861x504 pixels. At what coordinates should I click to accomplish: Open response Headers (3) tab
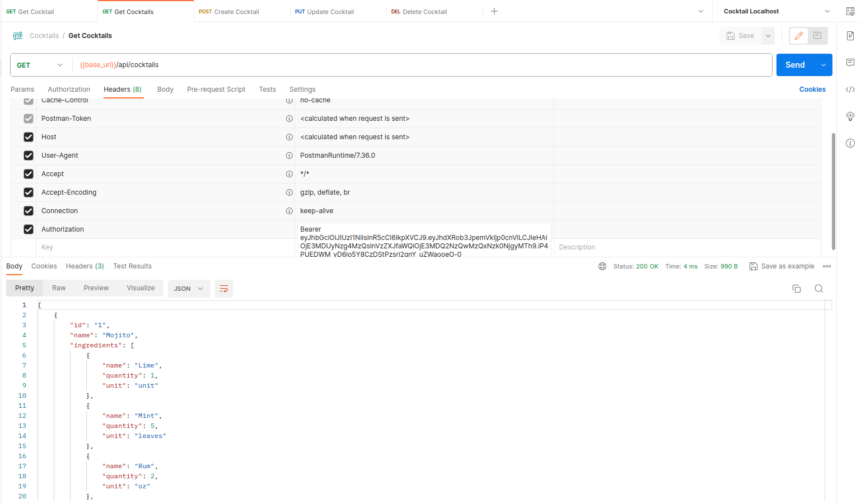(85, 266)
